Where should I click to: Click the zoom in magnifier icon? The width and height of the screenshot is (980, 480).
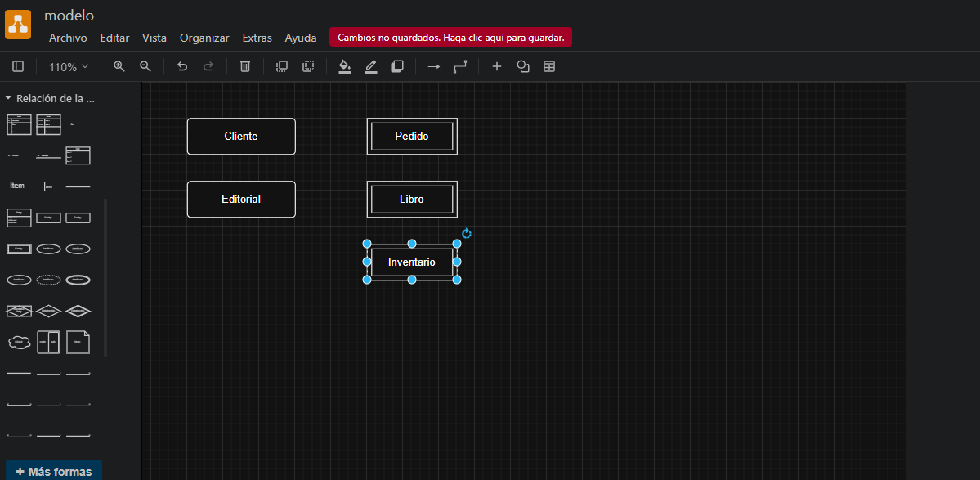pyautogui.click(x=119, y=66)
